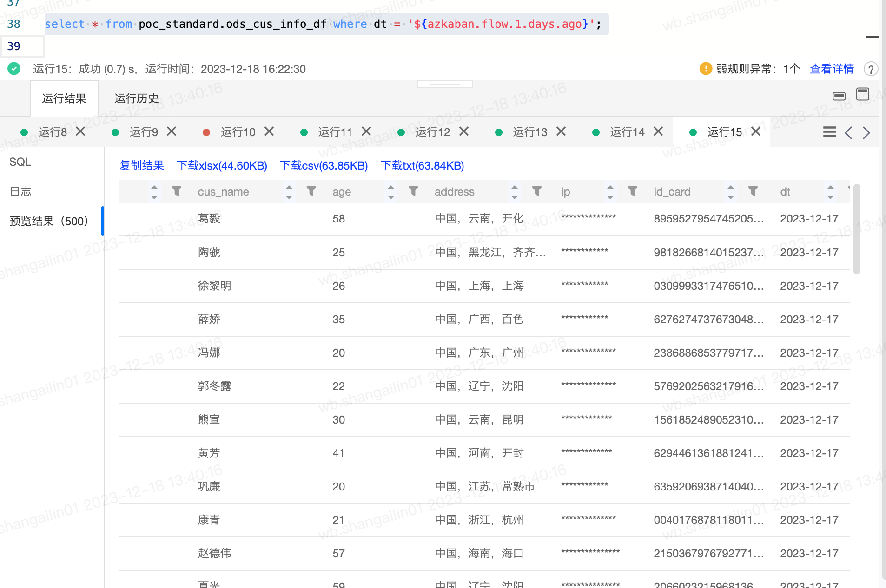Close the 运行14 result tab
This screenshot has height=588, width=886.
coord(658,131)
